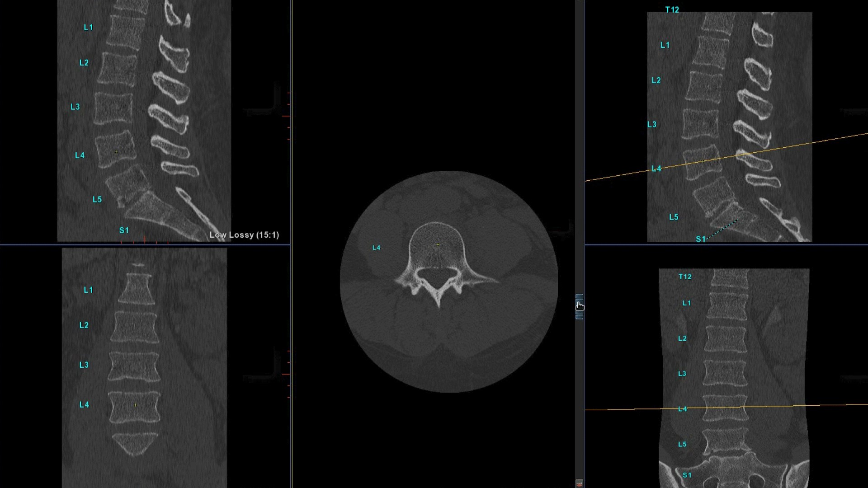Viewport: 868px width, 488px height.
Task: Select the L2 label in top-right sagittal view
Action: pos(656,80)
